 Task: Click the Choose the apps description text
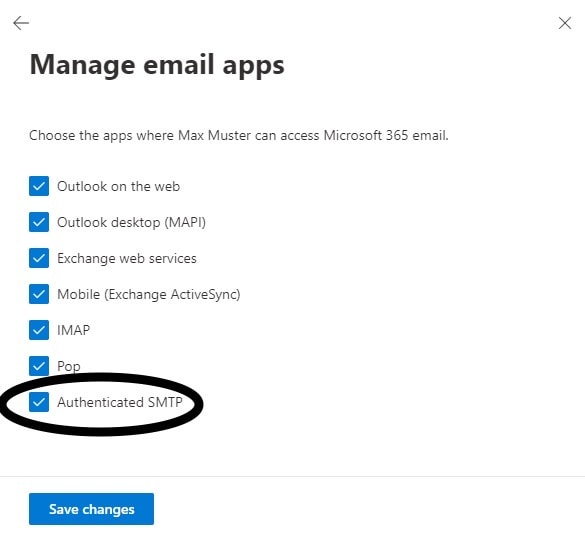tap(239, 135)
